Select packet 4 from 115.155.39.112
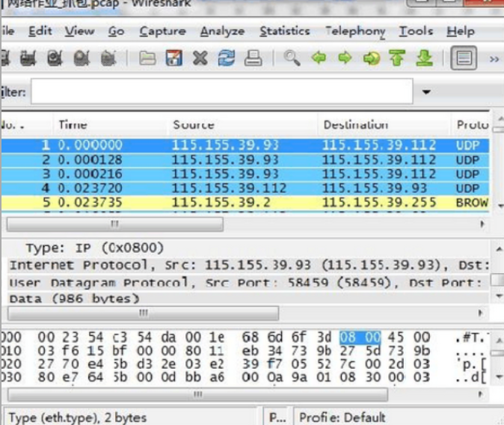The height and width of the screenshot is (425, 504). click(x=245, y=189)
